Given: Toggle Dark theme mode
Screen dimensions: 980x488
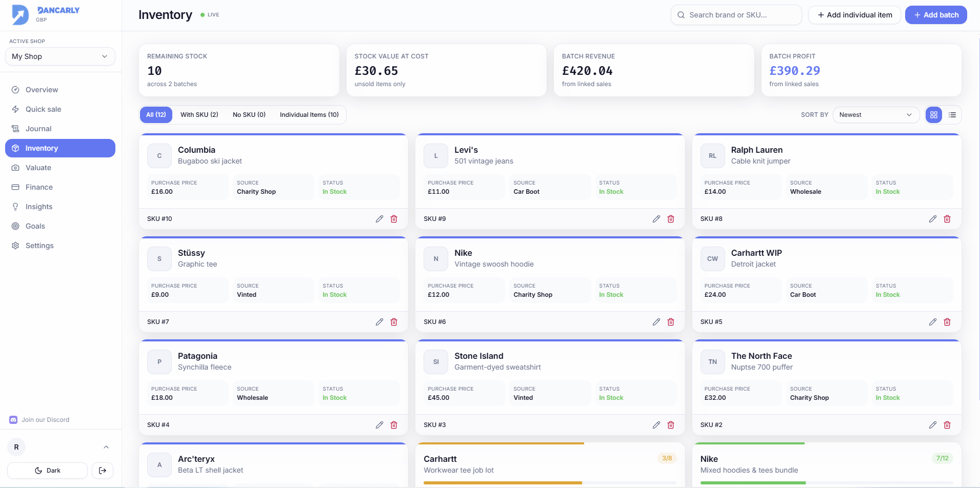Looking at the screenshot, I should (x=47, y=471).
